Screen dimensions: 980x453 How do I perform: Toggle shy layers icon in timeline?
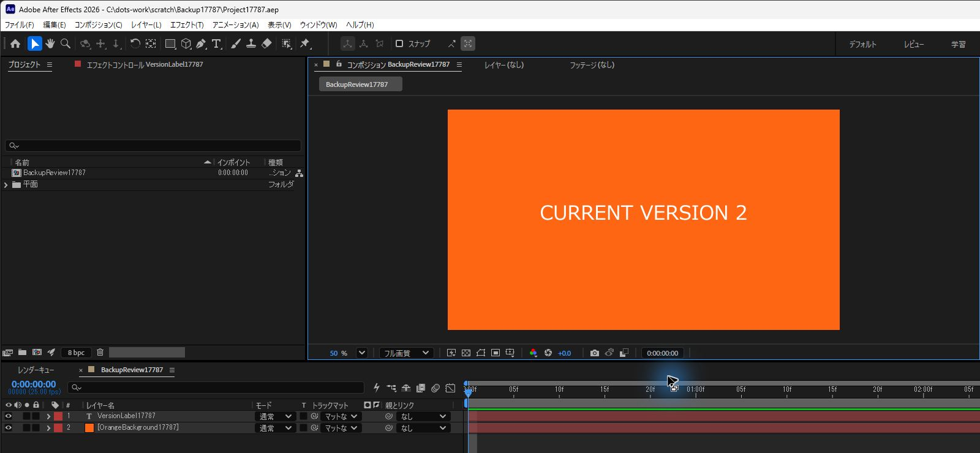coord(406,388)
